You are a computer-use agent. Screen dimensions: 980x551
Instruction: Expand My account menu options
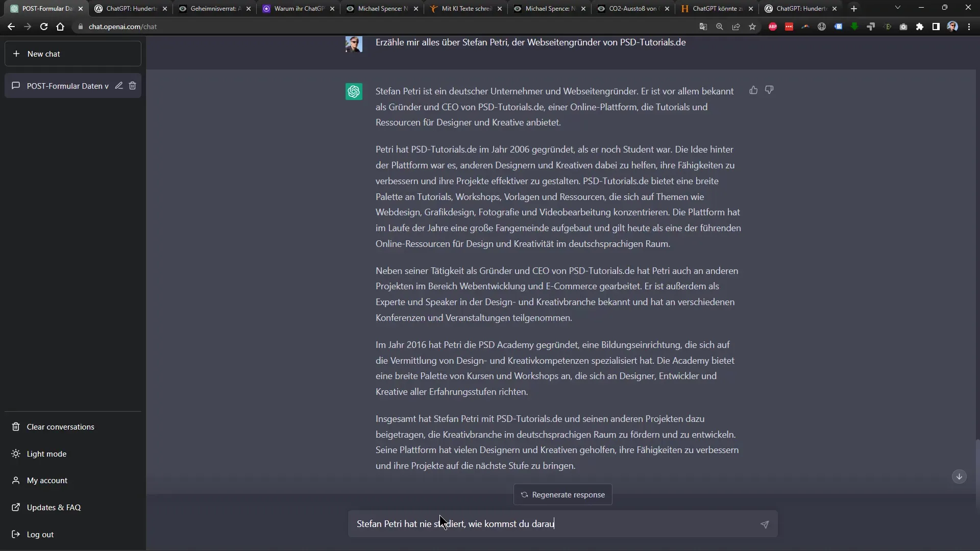[x=46, y=480]
